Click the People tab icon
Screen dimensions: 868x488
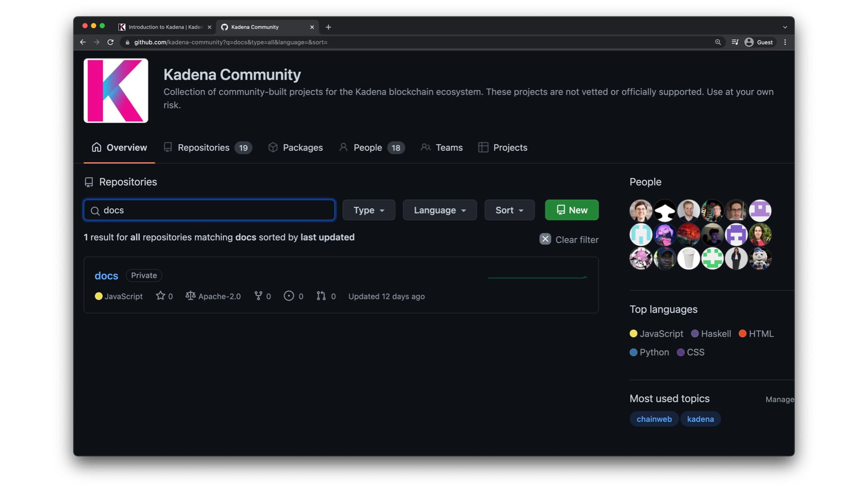[x=344, y=147]
